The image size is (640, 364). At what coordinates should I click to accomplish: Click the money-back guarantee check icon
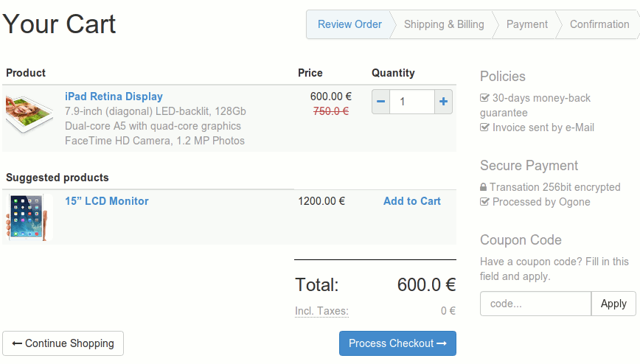tap(484, 98)
